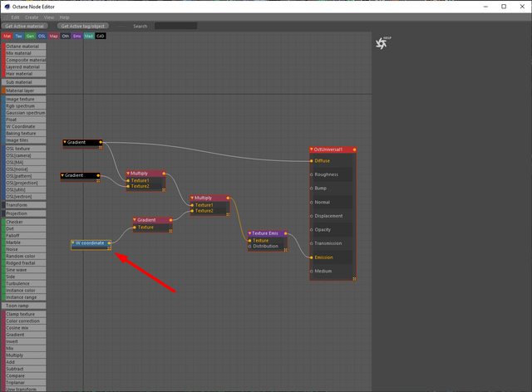Screen dimensions: 532x392
Task: Add an OSL texture node
Action: [x=24, y=149]
